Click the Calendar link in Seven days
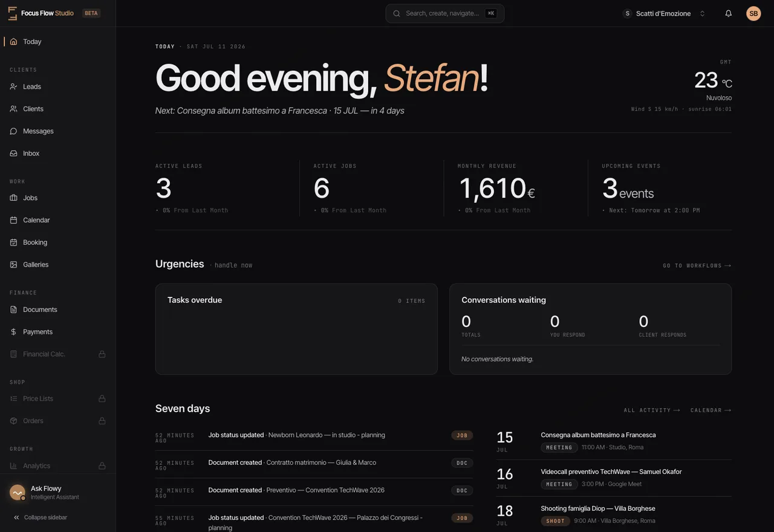The image size is (774, 532). point(711,410)
